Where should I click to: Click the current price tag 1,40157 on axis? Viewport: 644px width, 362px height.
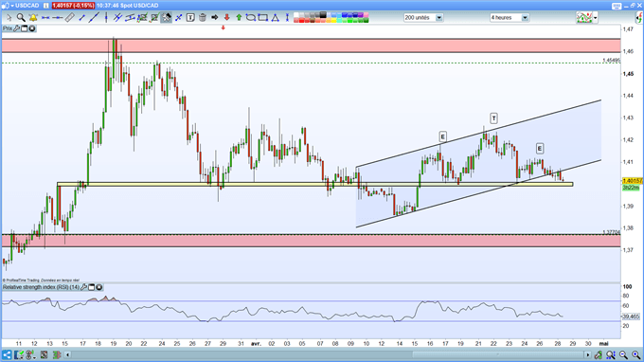(x=633, y=181)
